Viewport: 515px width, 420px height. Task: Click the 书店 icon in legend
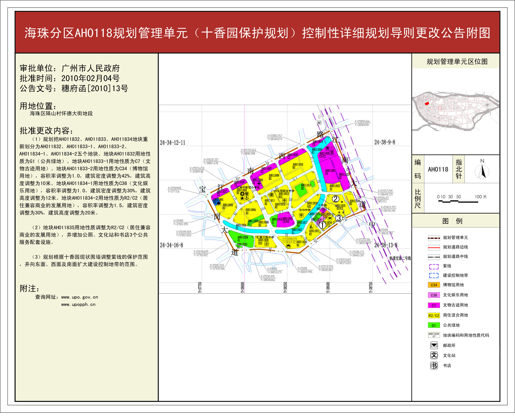pyautogui.click(x=434, y=365)
